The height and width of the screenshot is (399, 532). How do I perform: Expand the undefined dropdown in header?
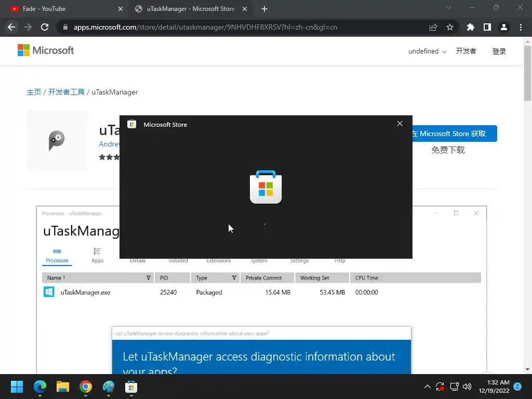(x=428, y=51)
